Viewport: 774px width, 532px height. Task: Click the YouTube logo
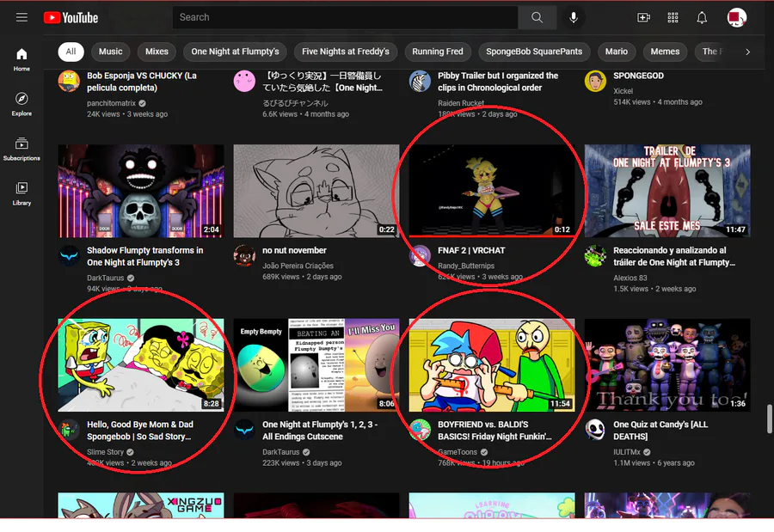71,18
